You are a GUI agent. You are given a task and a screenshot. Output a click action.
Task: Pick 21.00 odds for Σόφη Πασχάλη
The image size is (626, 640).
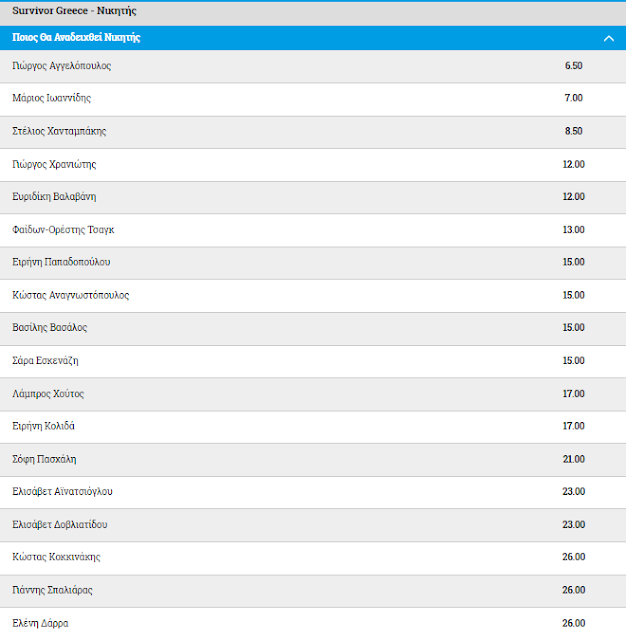tap(573, 459)
